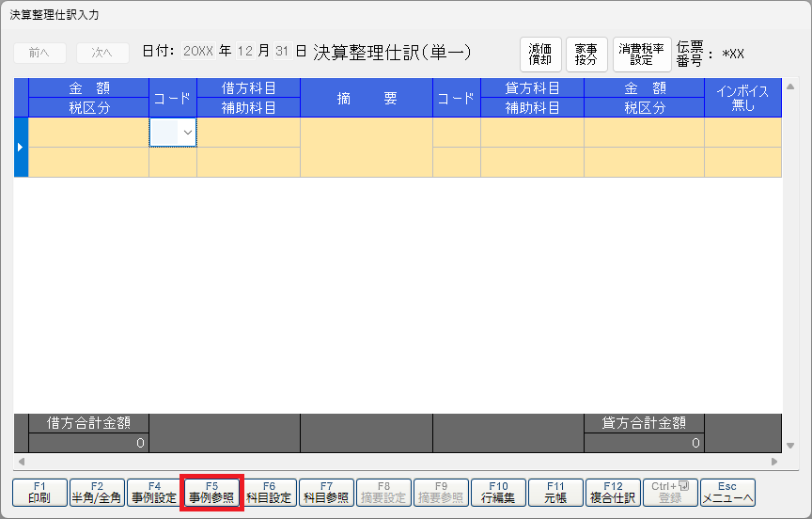Expand the debit コード dropdown arrow
This screenshot has width=812, height=519.
188,134
